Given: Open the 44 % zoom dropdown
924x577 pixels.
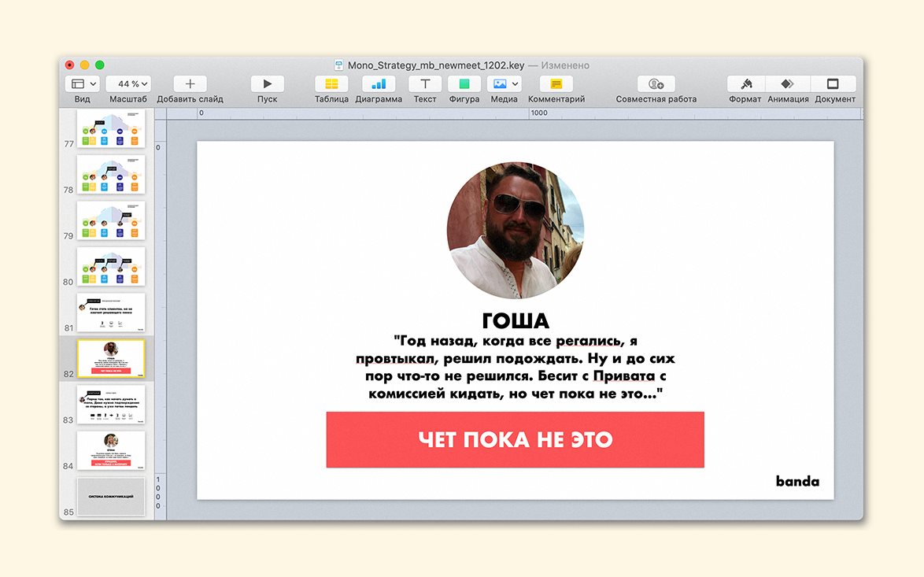Looking at the screenshot, I should [x=128, y=83].
